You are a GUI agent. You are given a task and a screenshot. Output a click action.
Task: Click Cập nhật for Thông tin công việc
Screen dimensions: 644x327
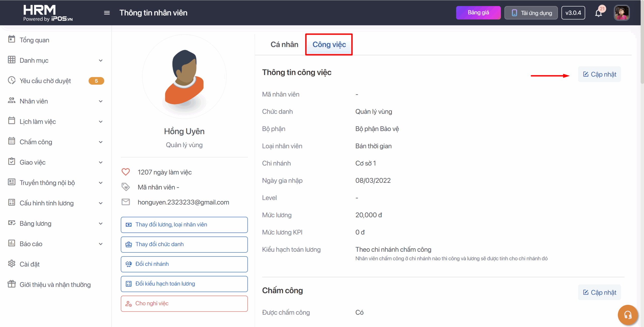(x=599, y=74)
